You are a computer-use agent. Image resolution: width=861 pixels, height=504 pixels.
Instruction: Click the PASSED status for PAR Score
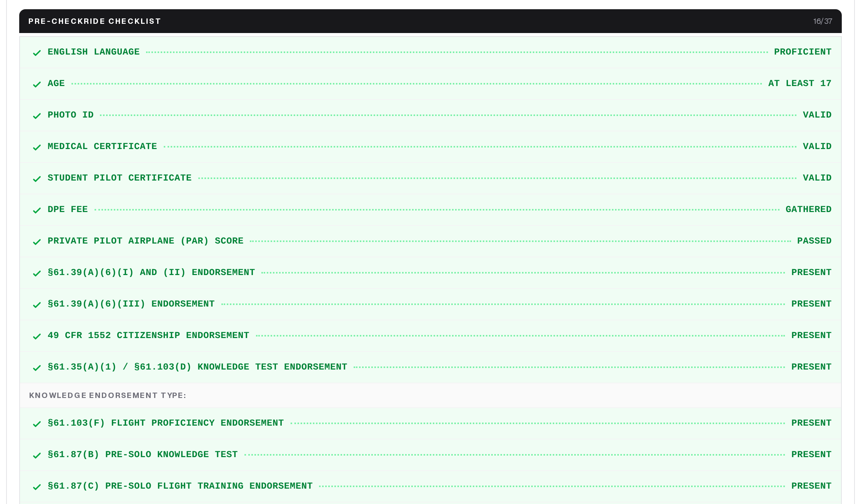click(814, 241)
